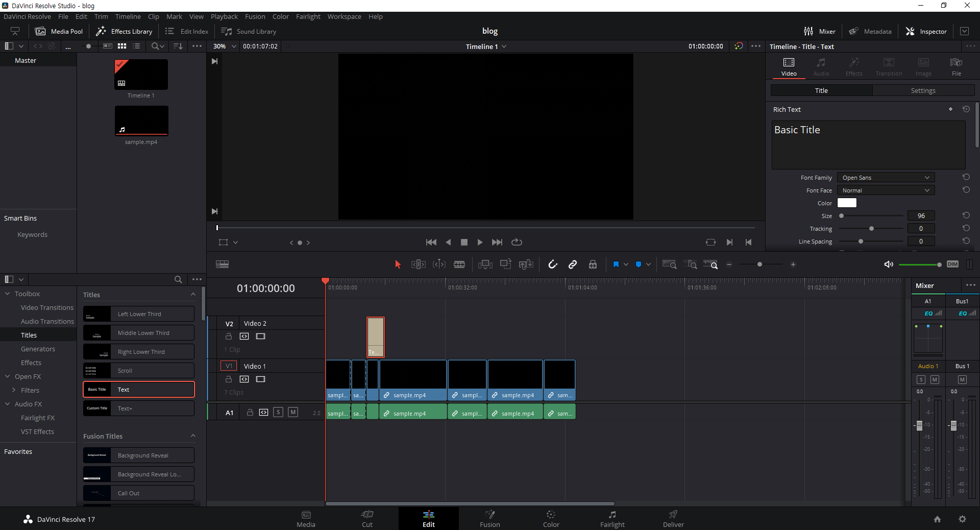Click the Rich Text input box
Image resolution: width=980 pixels, height=530 pixels.
pos(868,144)
